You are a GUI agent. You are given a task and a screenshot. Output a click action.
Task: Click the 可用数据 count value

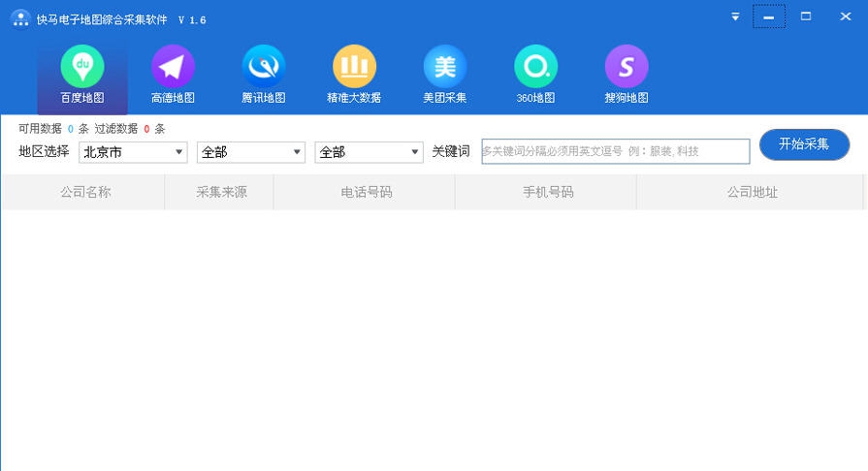click(70, 129)
